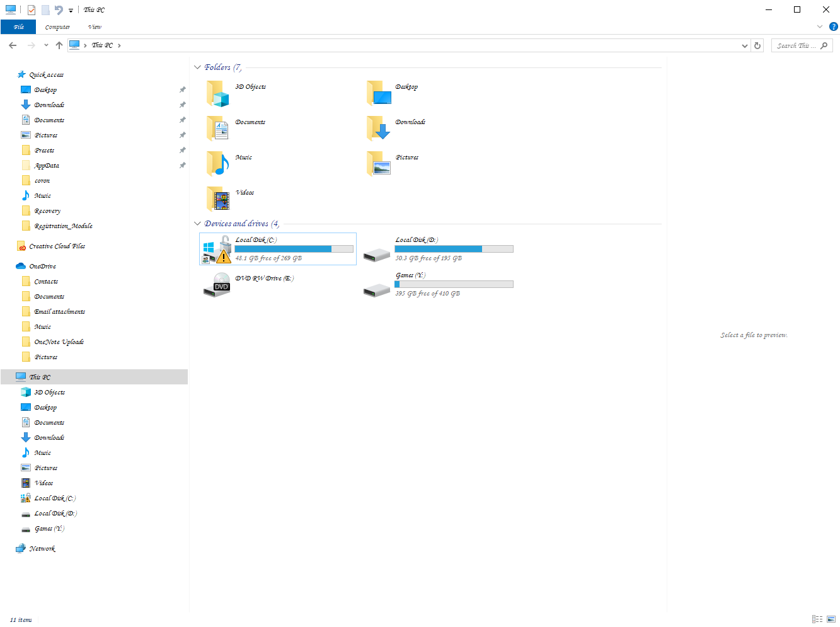840x627 pixels.
Task: Unpin Quick access Desktop via pin icon
Action: coord(182,89)
